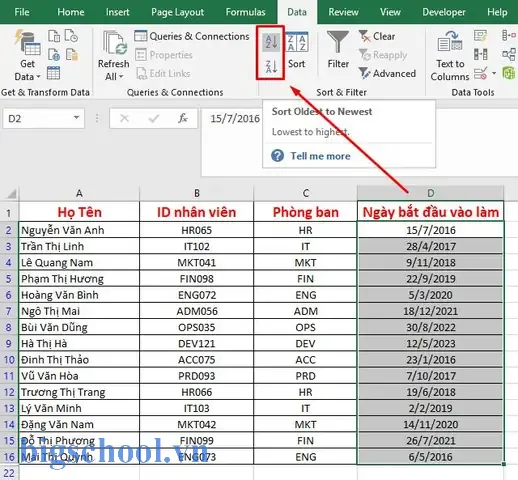Open Advanced filter options
Screen dimensions: 518x480
click(x=387, y=73)
